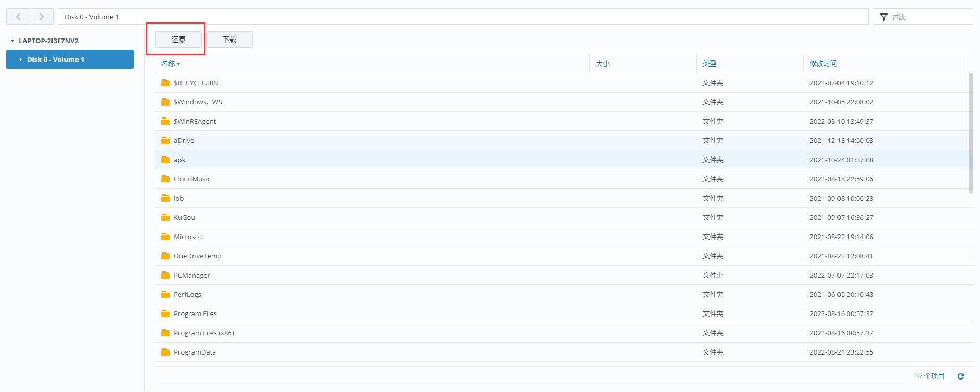Click 文件夹 type in the KuGou row
The height and width of the screenshot is (392, 980).
(x=713, y=217)
